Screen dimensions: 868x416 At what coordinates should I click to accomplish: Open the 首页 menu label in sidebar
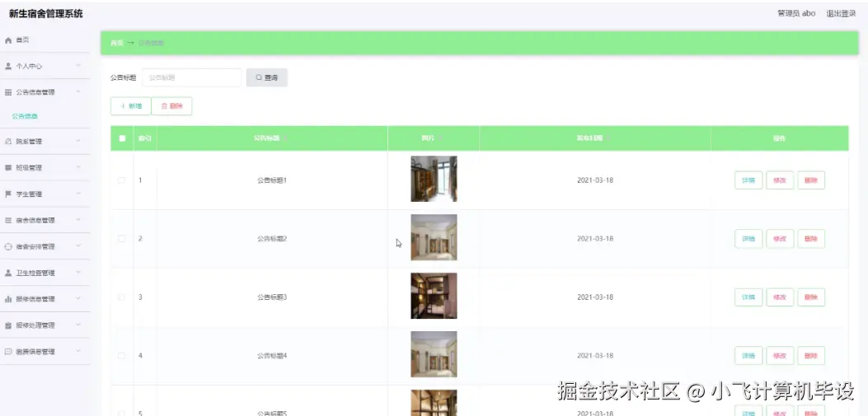click(x=22, y=40)
